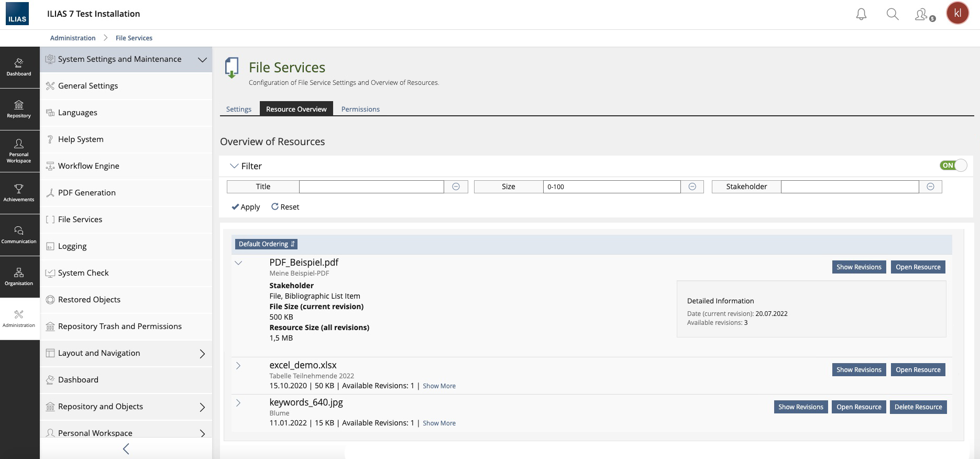The height and width of the screenshot is (459, 980).
Task: Remove the Title filter field
Action: click(456, 187)
